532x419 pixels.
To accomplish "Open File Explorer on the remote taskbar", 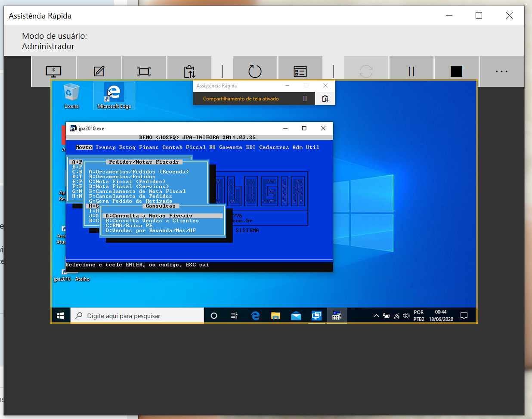I will pos(275,316).
